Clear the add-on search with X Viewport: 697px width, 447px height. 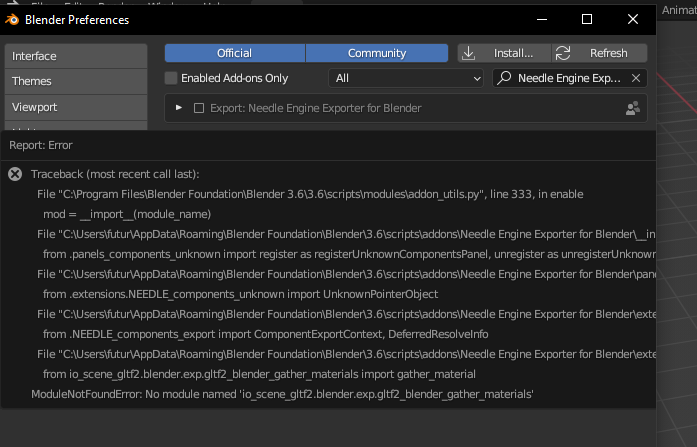(x=637, y=78)
